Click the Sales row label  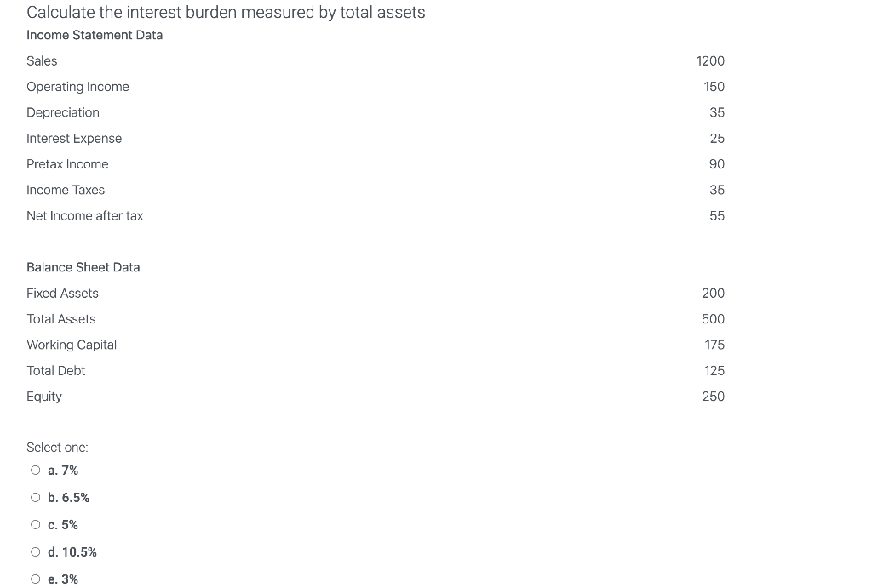pyautogui.click(x=41, y=60)
